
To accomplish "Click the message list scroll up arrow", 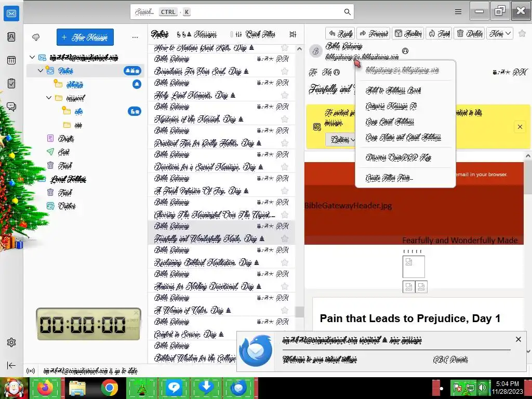I will pos(299,49).
